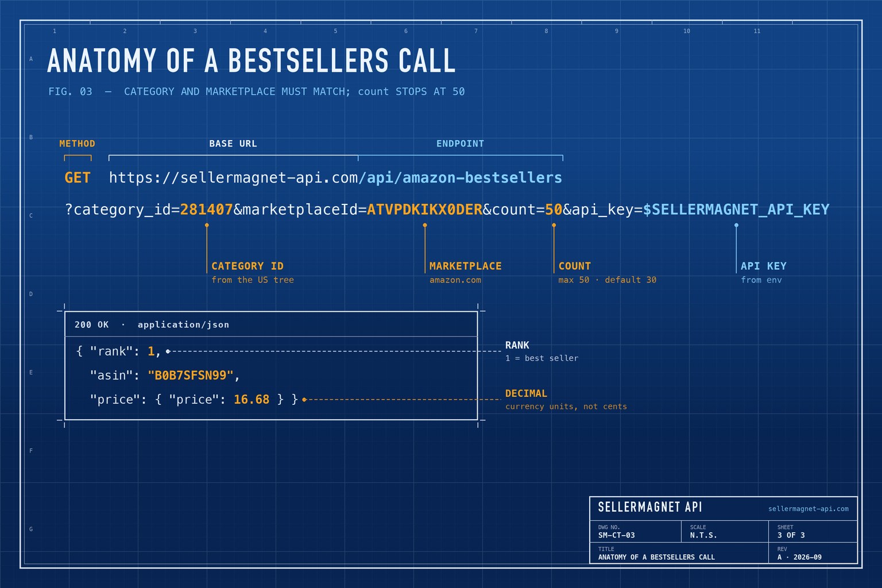Click the 'FIG. 03' subtitle line
Image resolution: width=882 pixels, height=588 pixels.
[x=257, y=91]
